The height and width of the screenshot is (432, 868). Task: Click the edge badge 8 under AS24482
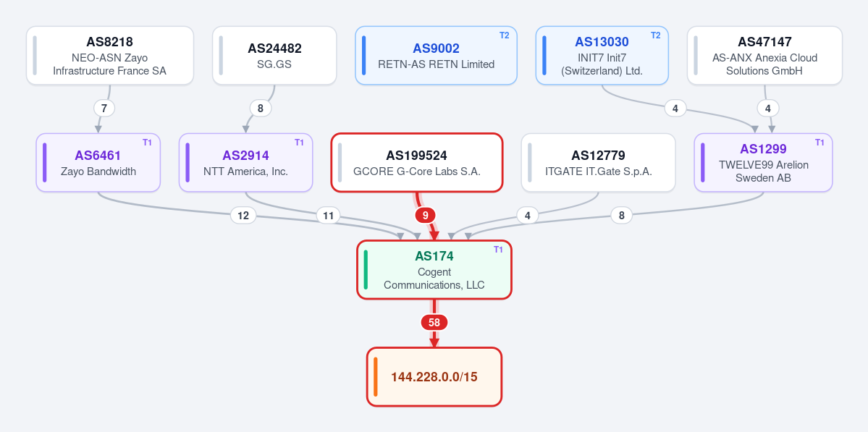coord(261,109)
